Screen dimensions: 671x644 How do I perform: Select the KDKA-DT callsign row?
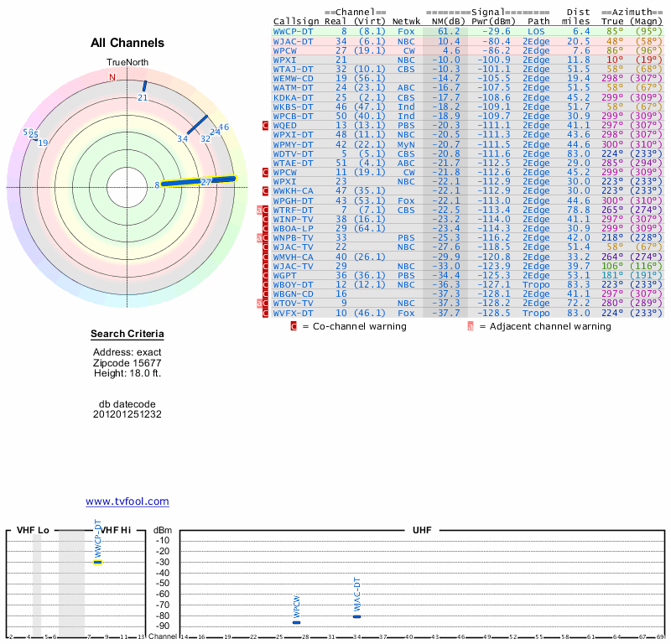click(x=294, y=97)
